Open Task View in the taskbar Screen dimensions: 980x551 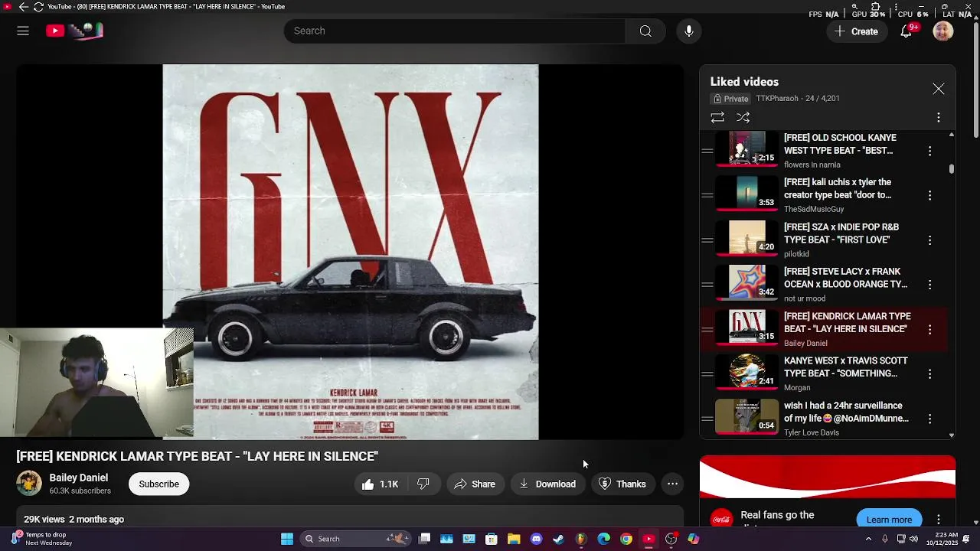click(425, 539)
